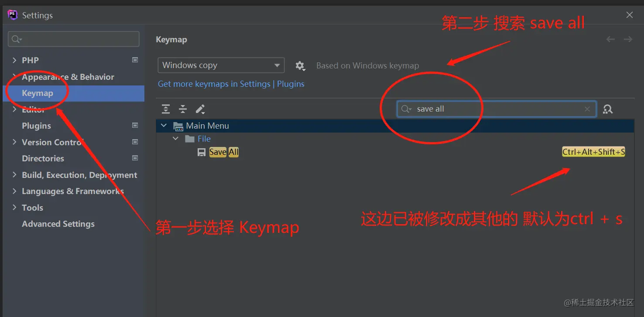Click the Main Menu folder icon

click(x=178, y=126)
